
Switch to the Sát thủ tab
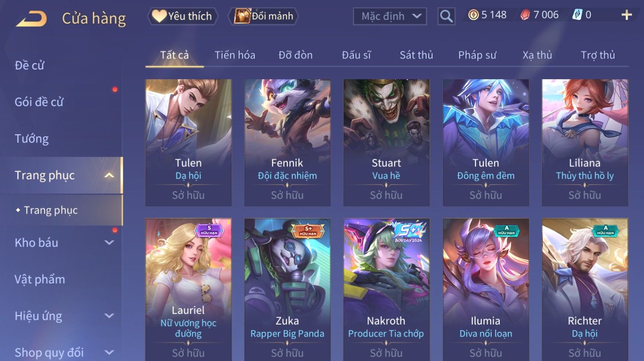(x=416, y=55)
